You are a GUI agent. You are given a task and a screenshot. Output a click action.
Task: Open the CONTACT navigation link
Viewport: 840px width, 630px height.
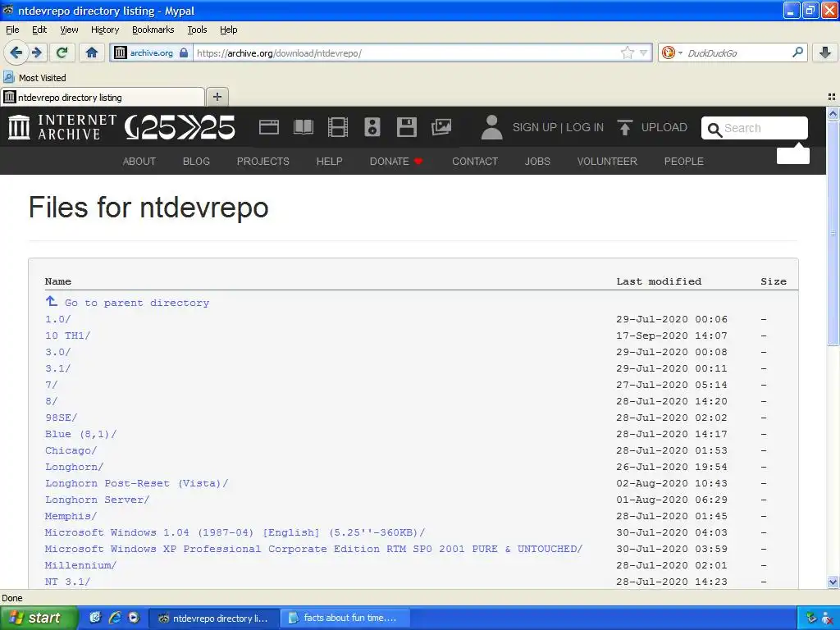(x=475, y=162)
